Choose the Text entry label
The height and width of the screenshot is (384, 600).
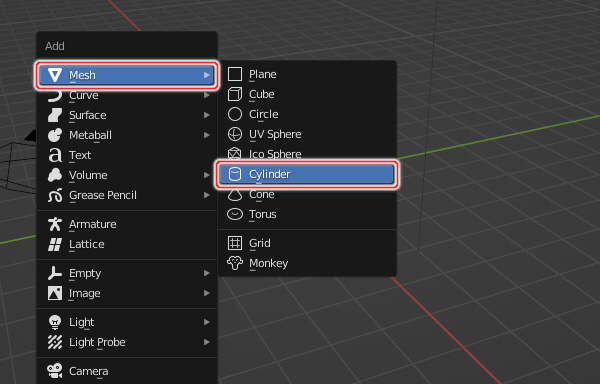coord(80,155)
